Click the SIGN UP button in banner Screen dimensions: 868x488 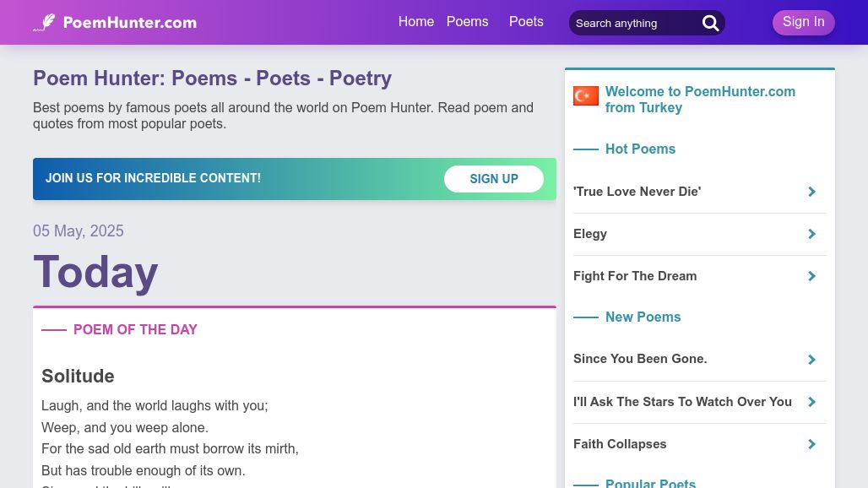click(494, 179)
